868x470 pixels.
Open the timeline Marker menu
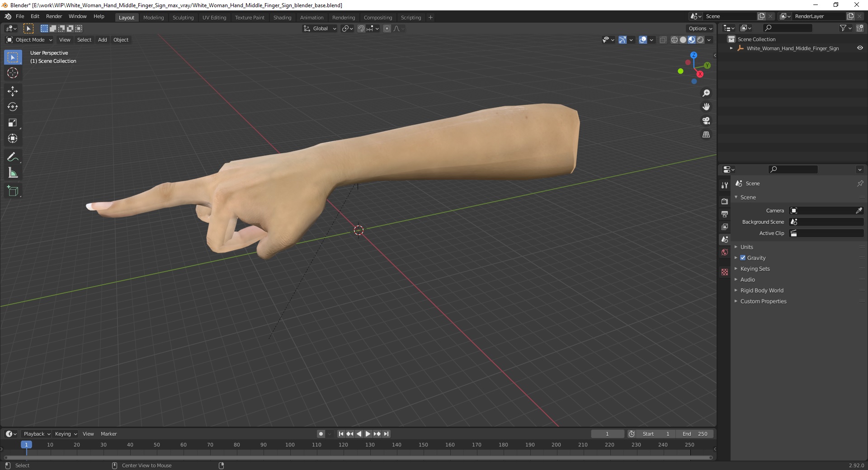point(108,434)
